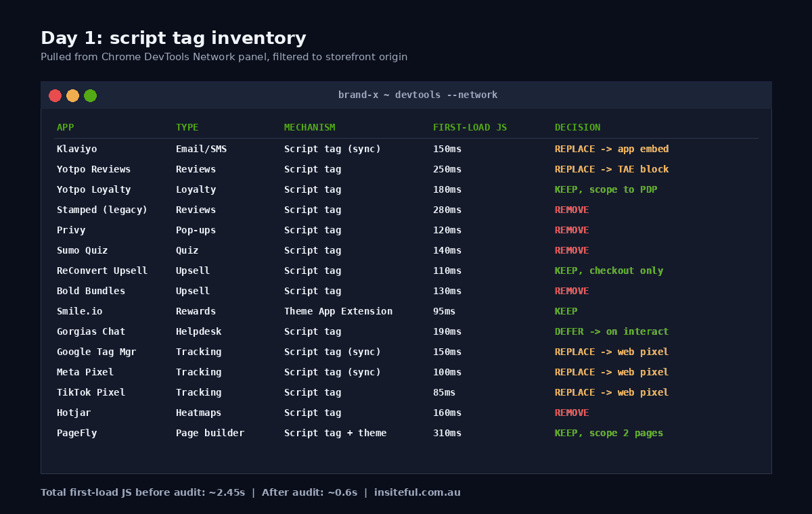Click the green maximize traffic light
Viewport: 812px width, 514px height.
pos(90,95)
